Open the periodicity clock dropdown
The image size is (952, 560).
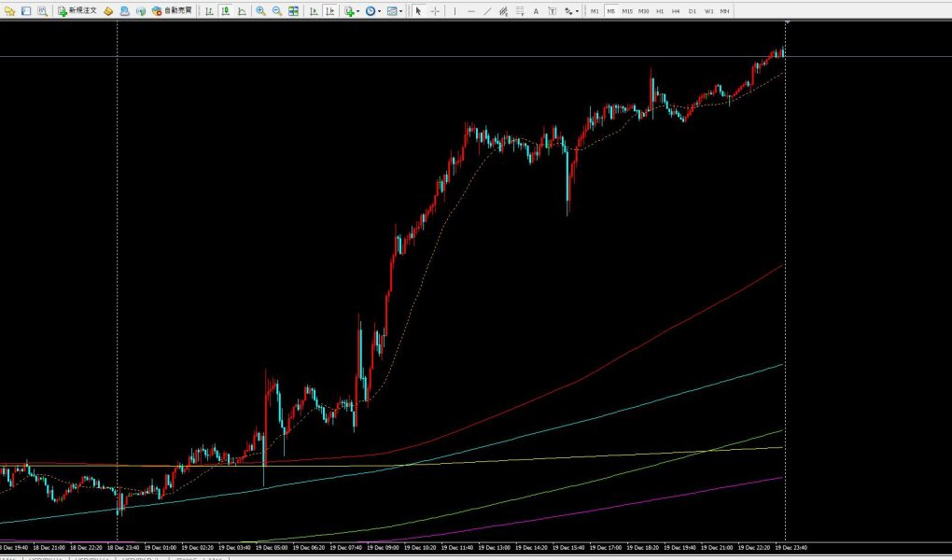(372, 11)
